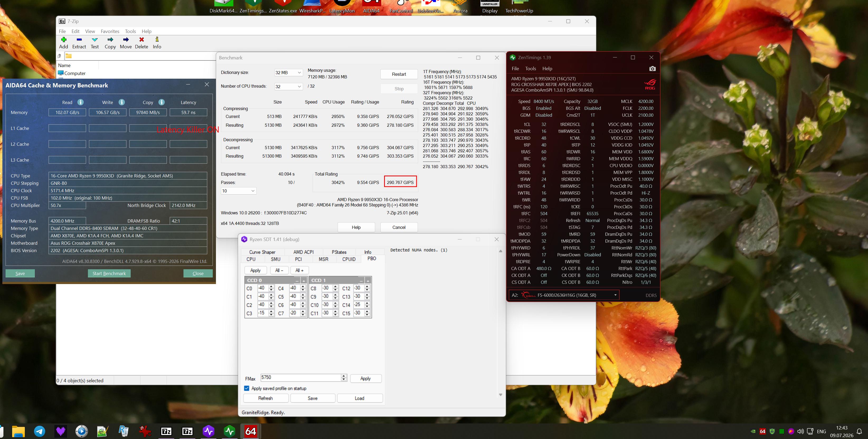This screenshot has height=439, width=868.
Task: Open AIDA64 taskbar icon
Action: coord(250,431)
